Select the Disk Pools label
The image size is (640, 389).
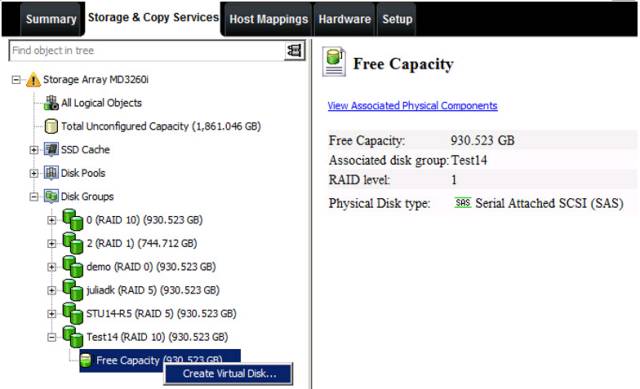point(83,173)
